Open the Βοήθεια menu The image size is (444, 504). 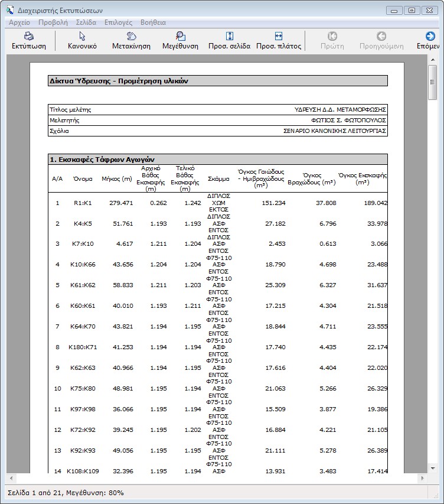click(153, 22)
